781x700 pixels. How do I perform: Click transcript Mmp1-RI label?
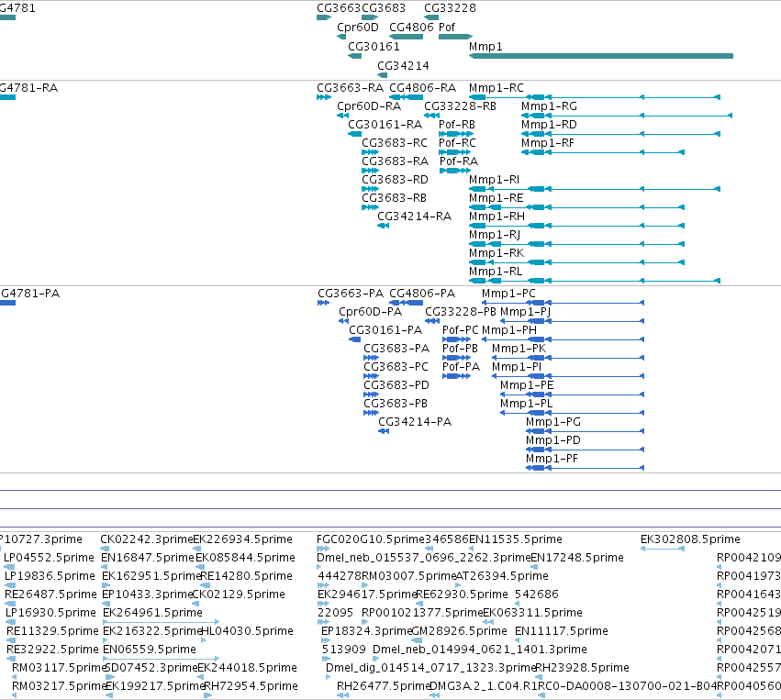(494, 180)
